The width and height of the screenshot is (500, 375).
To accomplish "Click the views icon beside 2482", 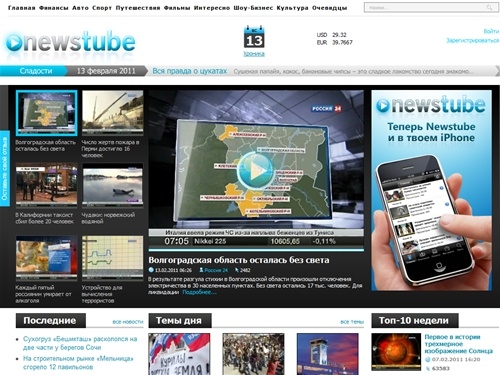I will [237, 270].
